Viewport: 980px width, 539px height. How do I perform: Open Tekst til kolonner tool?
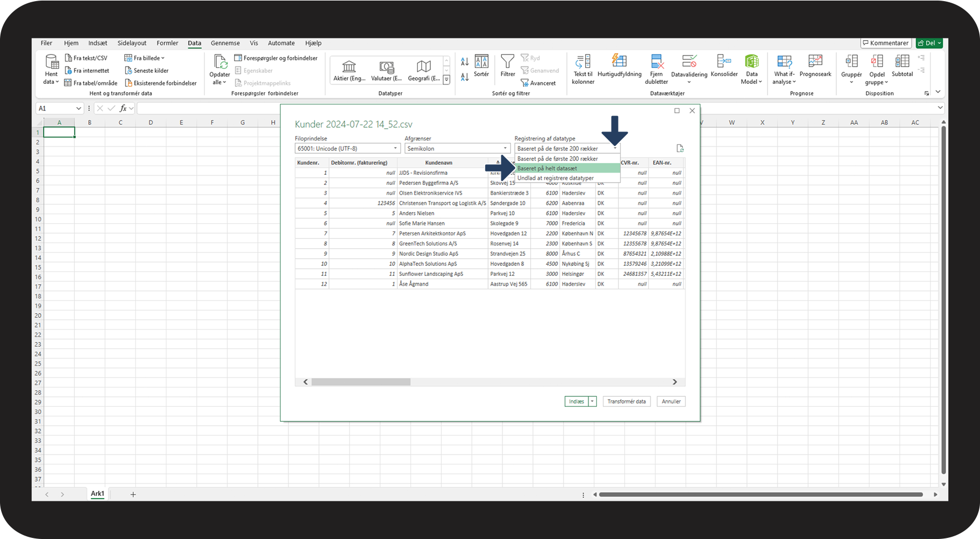point(583,61)
